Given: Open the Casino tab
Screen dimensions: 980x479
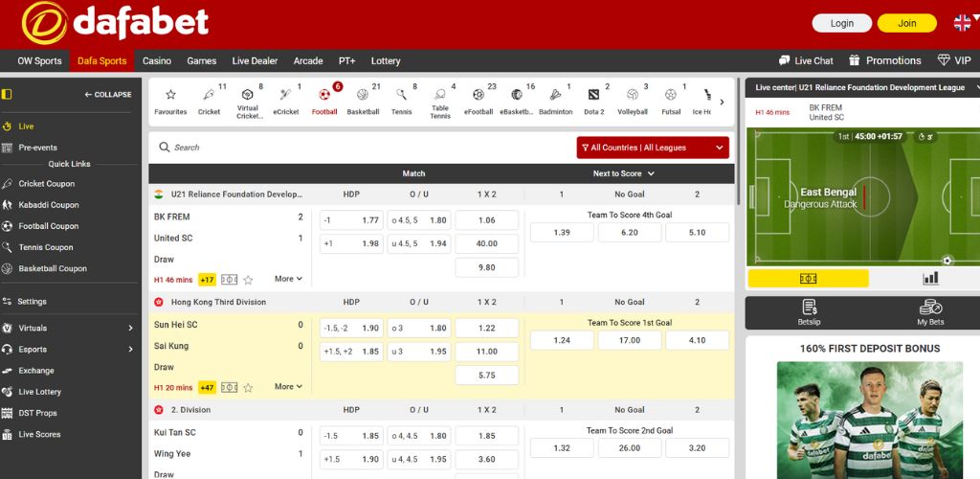Looking at the screenshot, I should pyautogui.click(x=157, y=60).
